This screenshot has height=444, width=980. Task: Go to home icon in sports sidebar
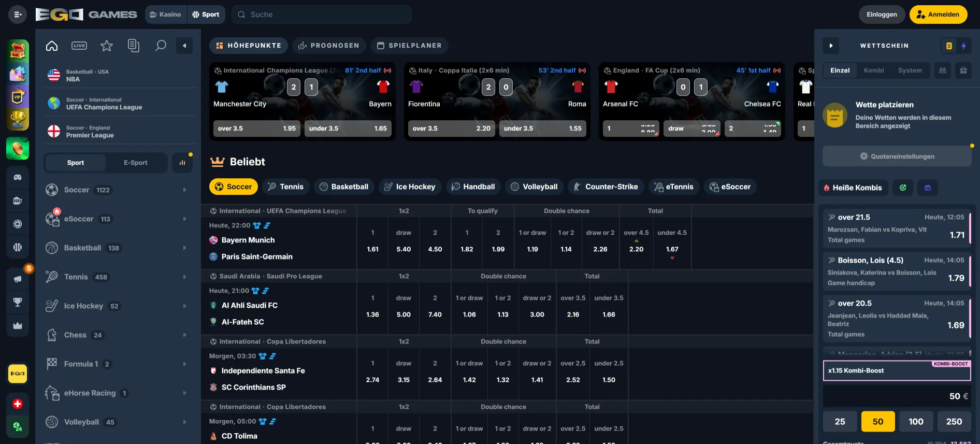tap(52, 46)
